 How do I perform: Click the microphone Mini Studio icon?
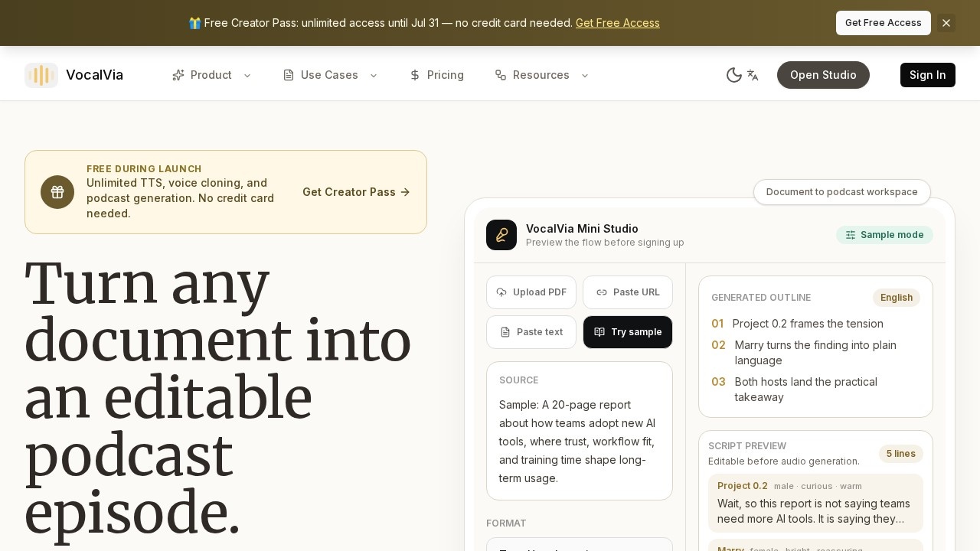pos(501,235)
